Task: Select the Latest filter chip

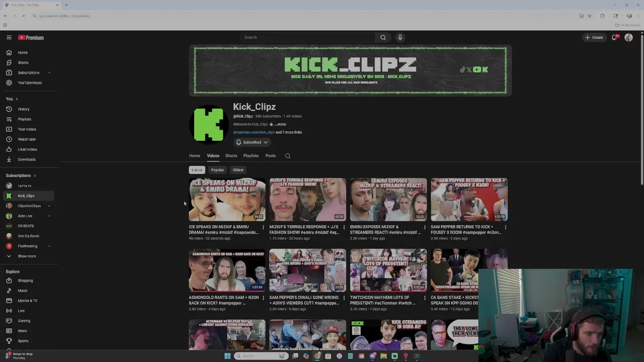Action: click(x=197, y=170)
